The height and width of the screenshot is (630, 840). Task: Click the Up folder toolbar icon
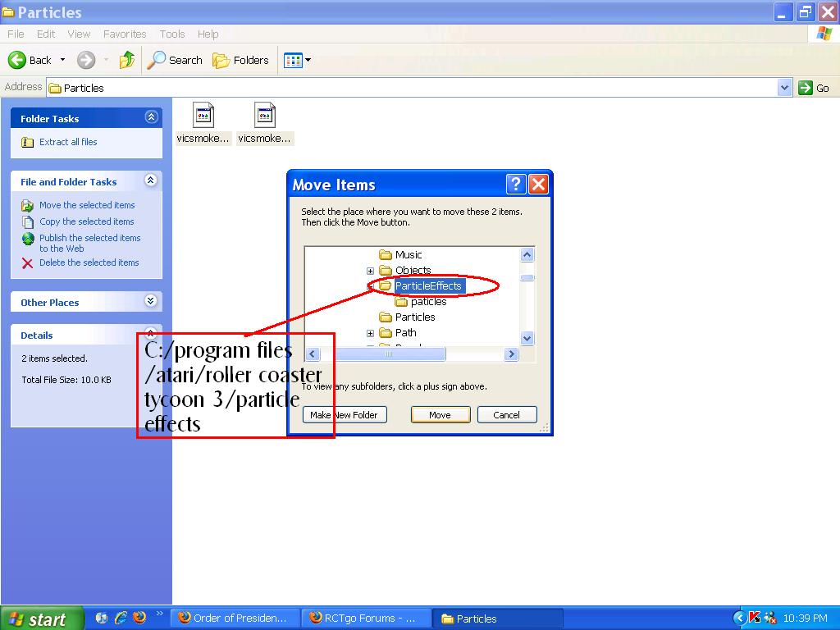pyautogui.click(x=127, y=60)
